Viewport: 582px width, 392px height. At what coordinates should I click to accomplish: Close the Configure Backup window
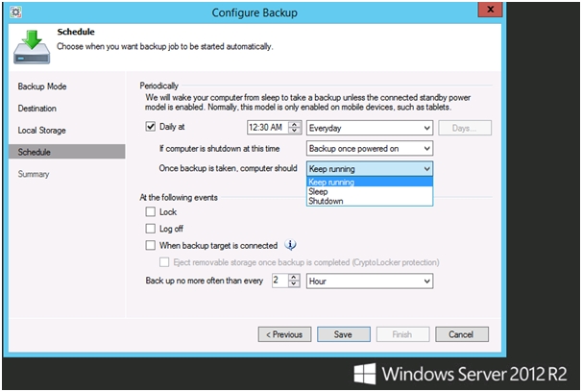pyautogui.click(x=490, y=10)
